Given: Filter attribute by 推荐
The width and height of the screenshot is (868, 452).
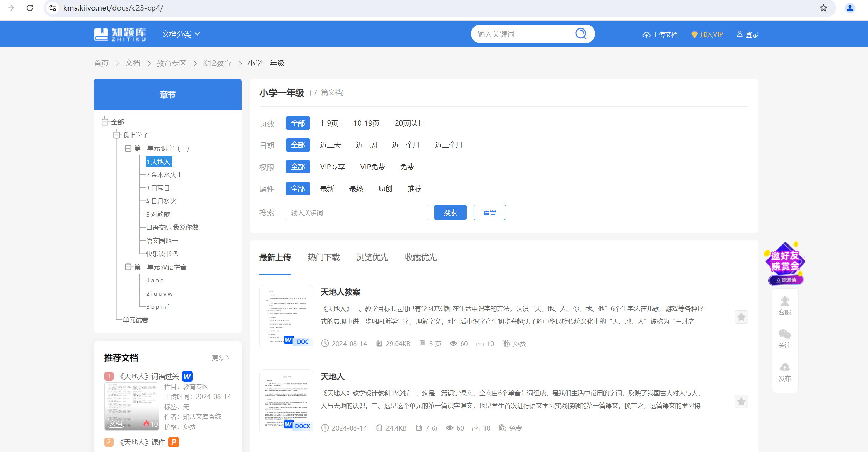Looking at the screenshot, I should click(414, 189).
